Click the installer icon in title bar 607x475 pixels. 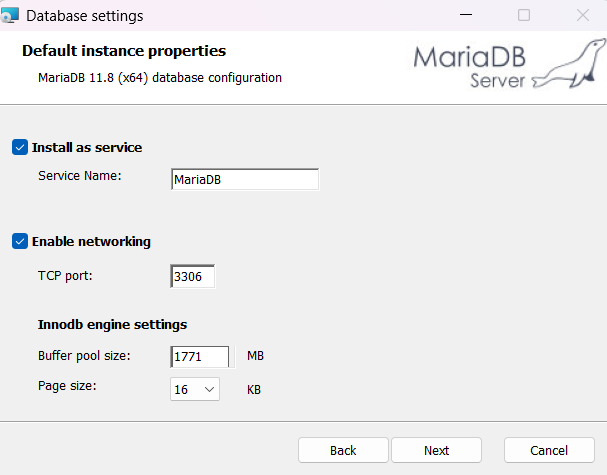pyautogui.click(x=10, y=16)
